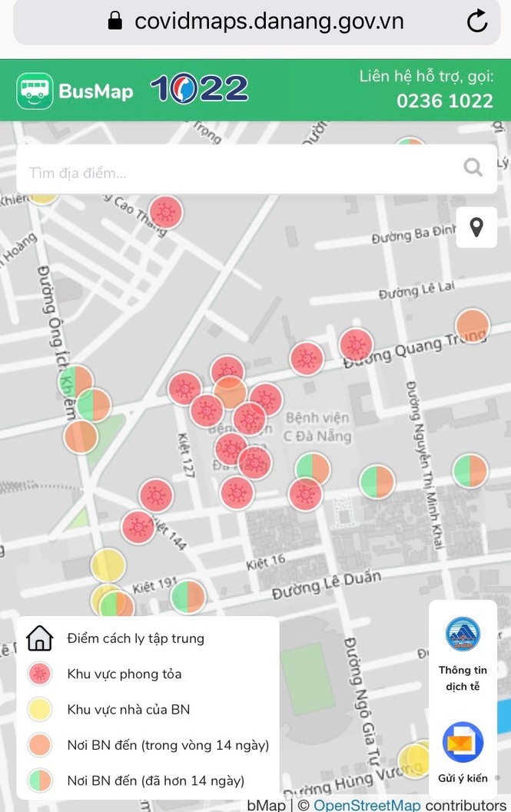Click the Nơi BN đến (đã hơn 14 ngày) text

point(156,781)
